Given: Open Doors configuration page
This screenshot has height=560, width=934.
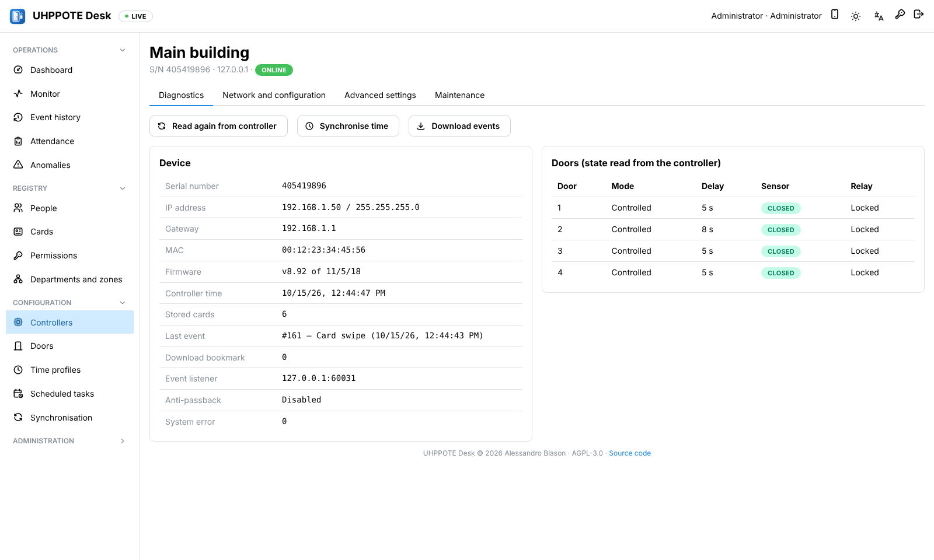Looking at the screenshot, I should pos(69,346).
